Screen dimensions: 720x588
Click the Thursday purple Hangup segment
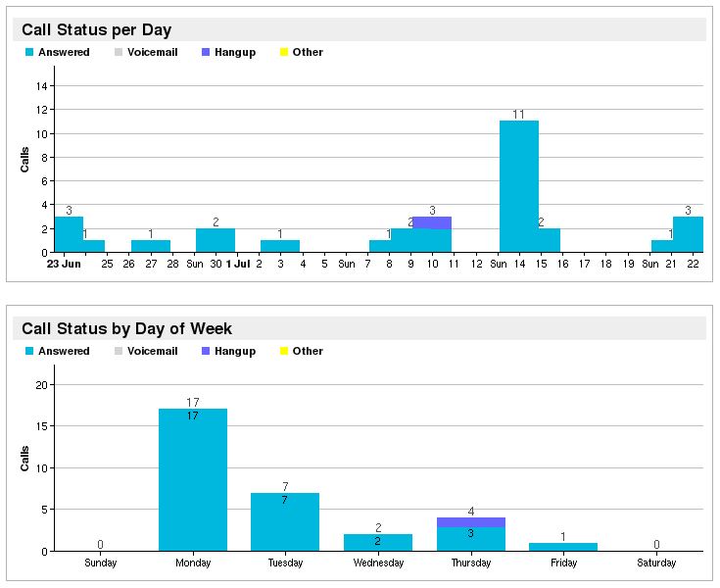point(471,522)
